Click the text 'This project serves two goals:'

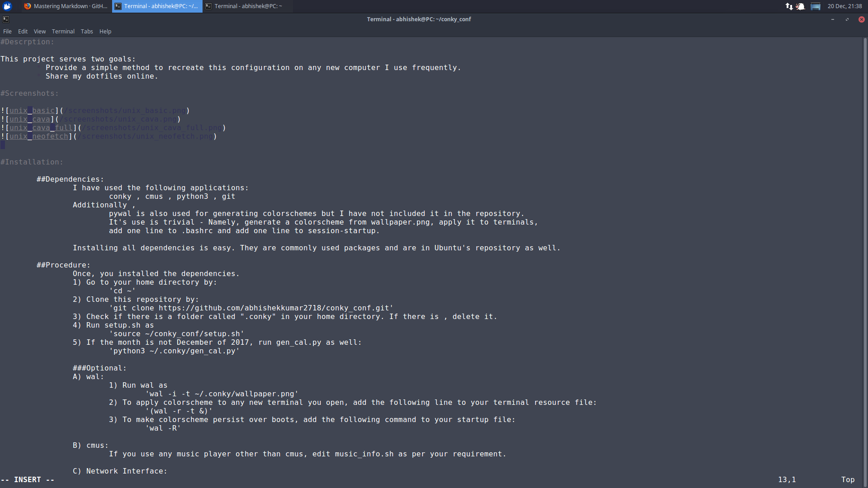(x=68, y=59)
